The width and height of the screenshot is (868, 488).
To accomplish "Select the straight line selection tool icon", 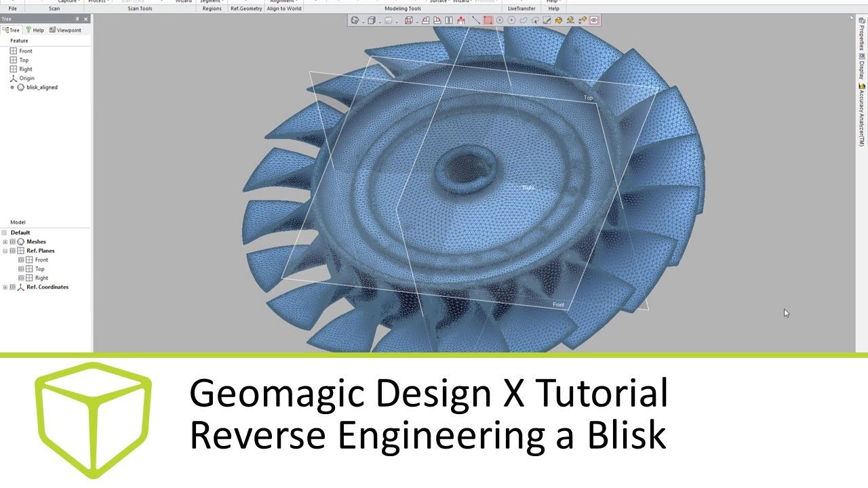I will [476, 20].
